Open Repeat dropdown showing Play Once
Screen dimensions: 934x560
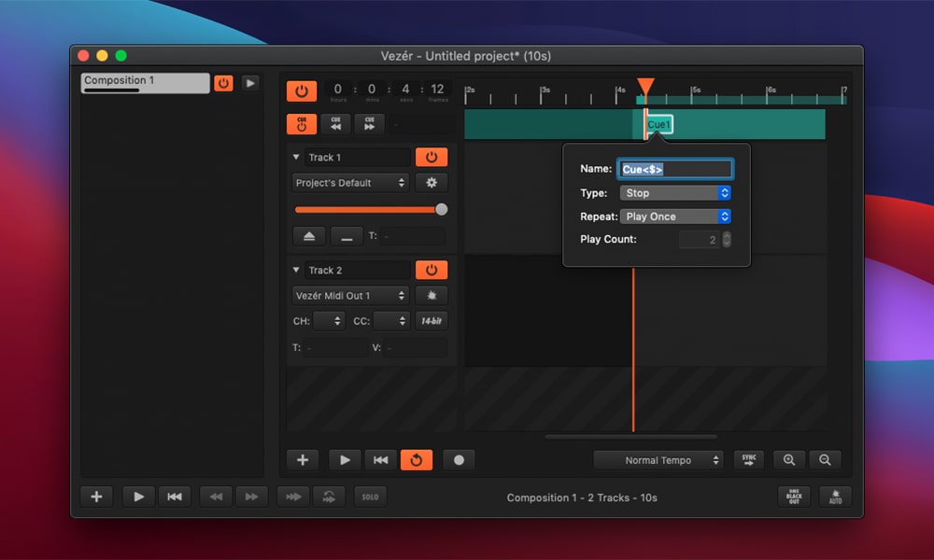tap(674, 217)
